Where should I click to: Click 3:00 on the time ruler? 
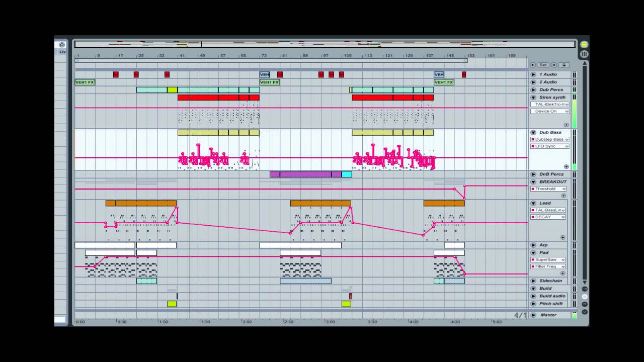click(x=330, y=322)
